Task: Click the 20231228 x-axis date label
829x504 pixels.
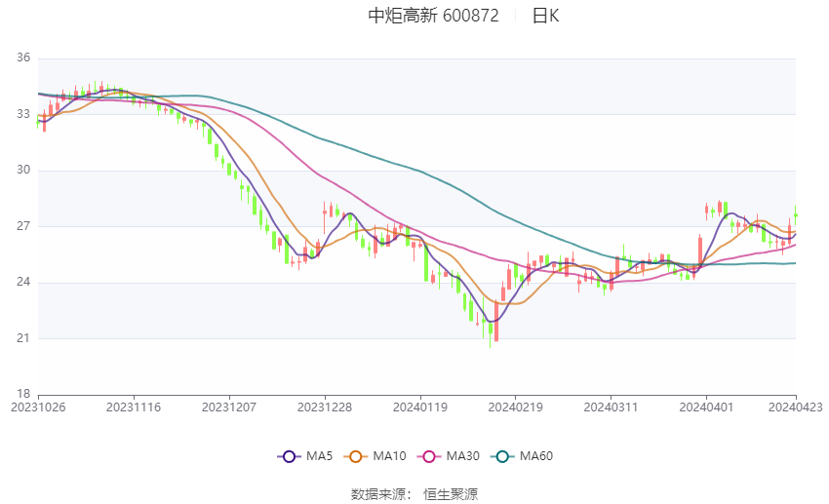Action: coord(325,407)
